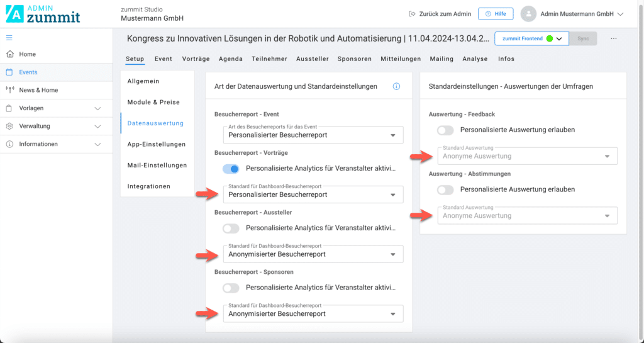Expand the Vorlagen sidebar section
Screen dimensions: 644x343
pyautogui.click(x=97, y=108)
